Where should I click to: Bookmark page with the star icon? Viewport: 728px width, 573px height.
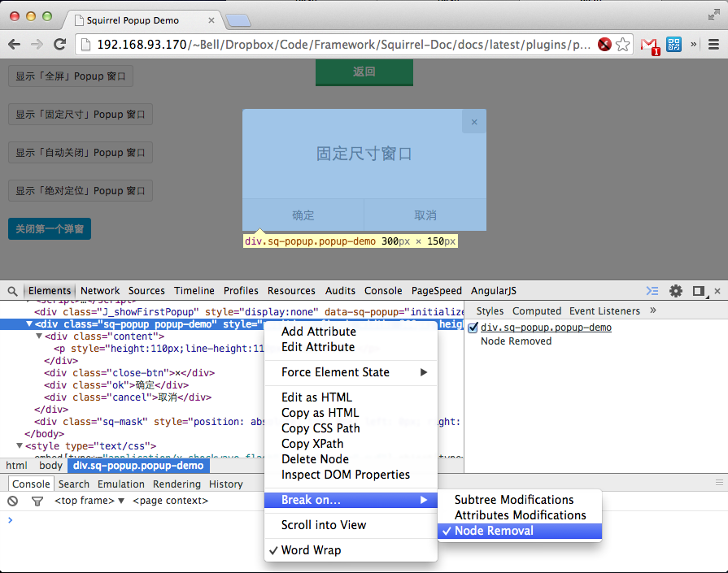point(622,45)
